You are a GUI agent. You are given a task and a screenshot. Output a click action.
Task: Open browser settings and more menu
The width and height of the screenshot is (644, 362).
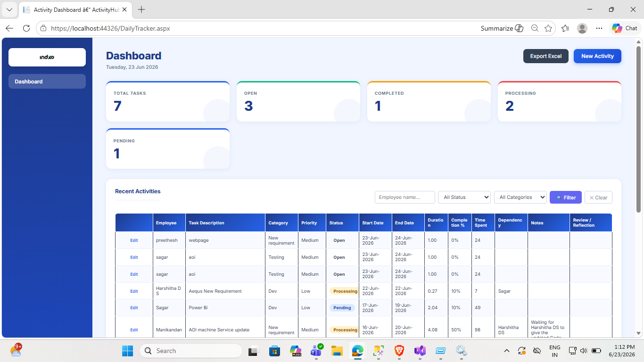point(599,28)
